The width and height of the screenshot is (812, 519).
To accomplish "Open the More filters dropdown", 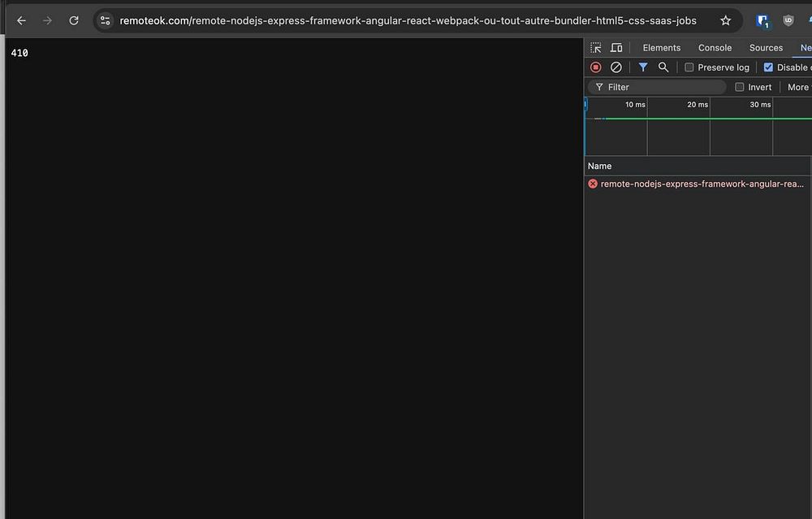I will pyautogui.click(x=798, y=87).
